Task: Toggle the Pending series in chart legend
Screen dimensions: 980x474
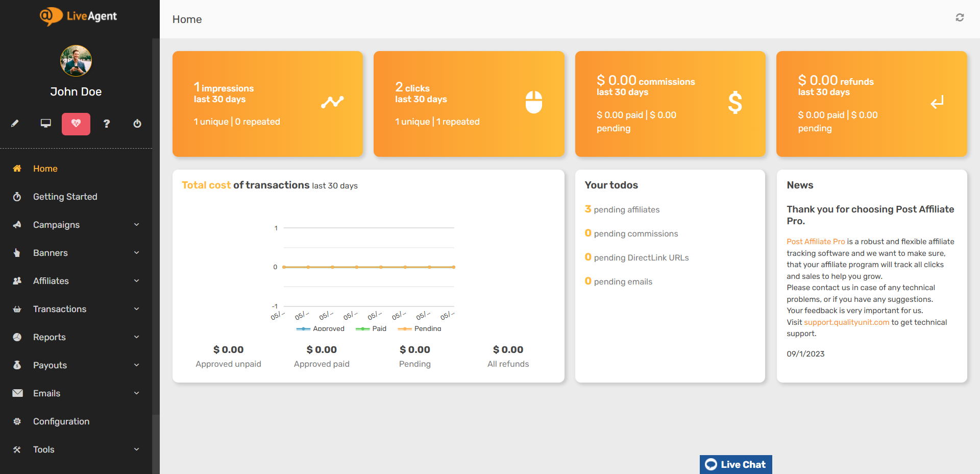Action: point(420,328)
